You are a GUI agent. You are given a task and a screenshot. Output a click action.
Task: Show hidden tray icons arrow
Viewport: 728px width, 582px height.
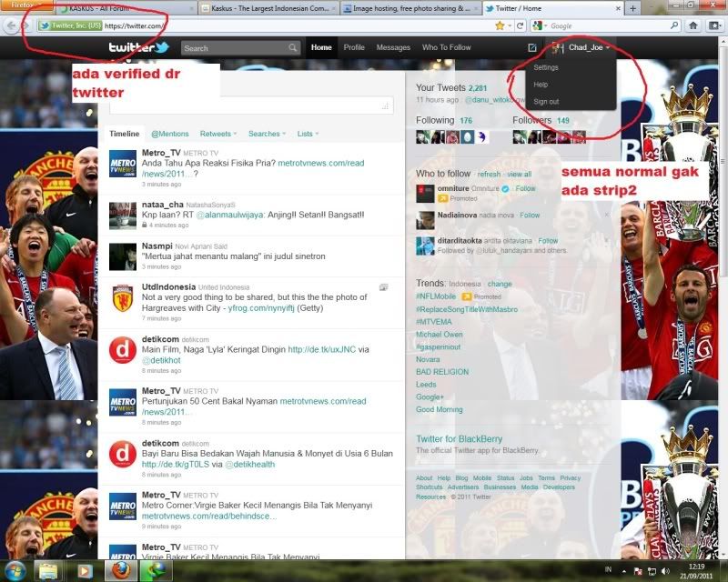pos(624,571)
